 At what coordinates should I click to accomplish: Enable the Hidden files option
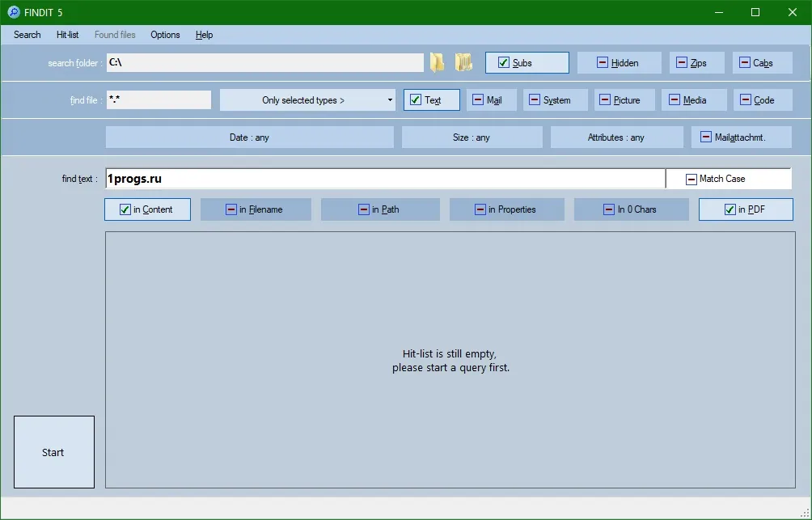tap(619, 62)
